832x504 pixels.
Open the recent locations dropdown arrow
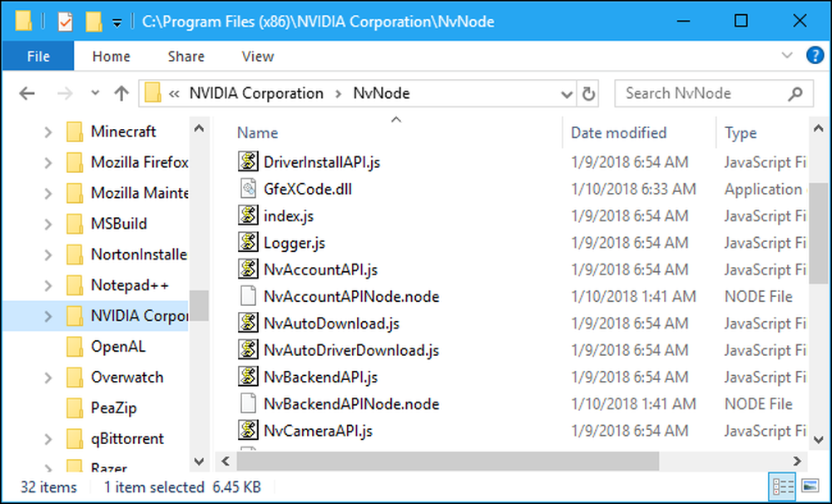coord(95,93)
